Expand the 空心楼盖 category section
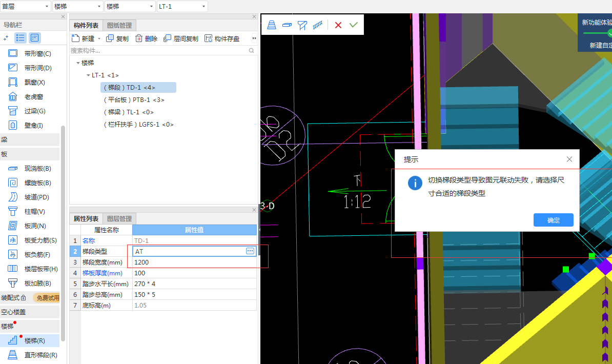Viewport: 612px width, 364px height. 30,312
